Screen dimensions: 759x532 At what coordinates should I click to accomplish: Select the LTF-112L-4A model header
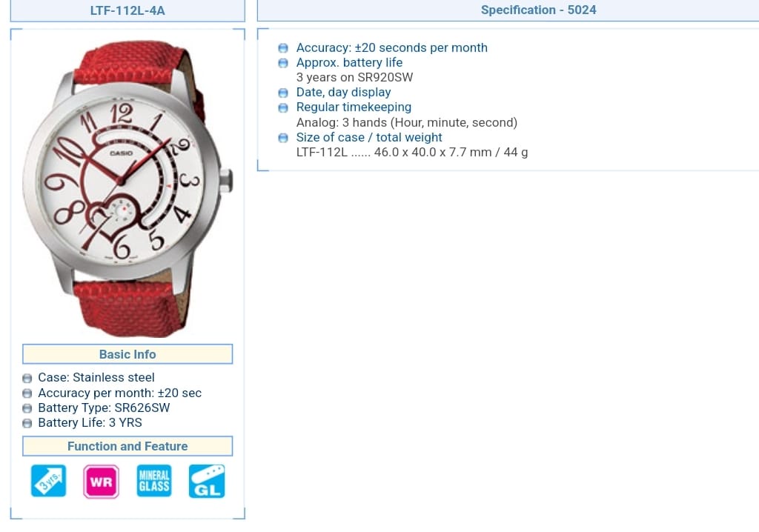tap(127, 10)
